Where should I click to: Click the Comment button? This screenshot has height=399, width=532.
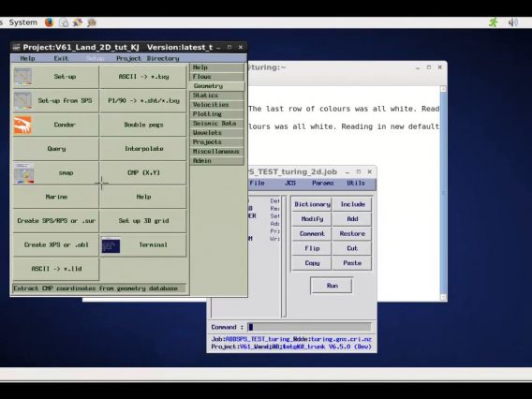(312, 234)
